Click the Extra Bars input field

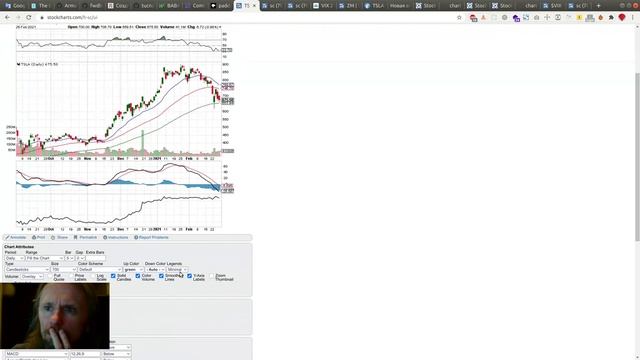tap(96, 258)
